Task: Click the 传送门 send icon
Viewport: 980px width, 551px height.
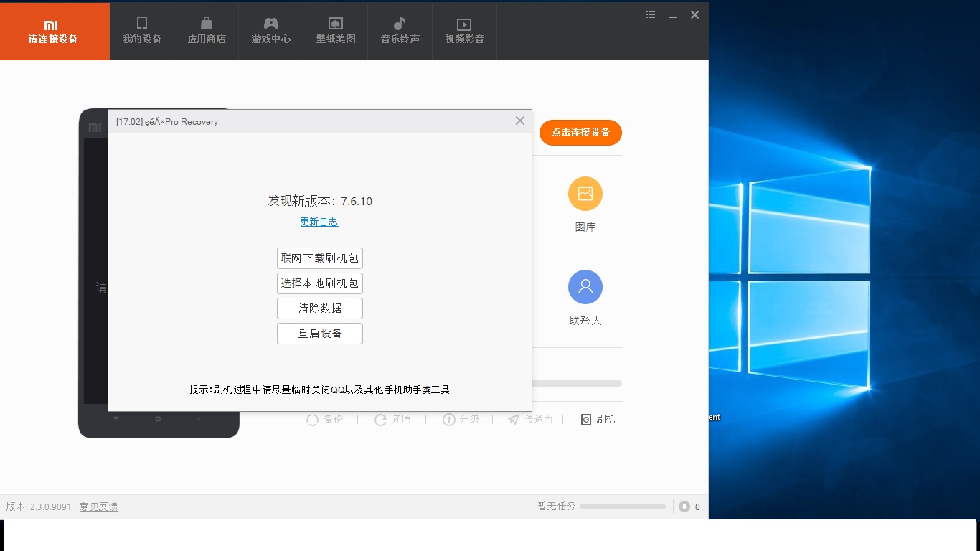Action: (x=514, y=420)
